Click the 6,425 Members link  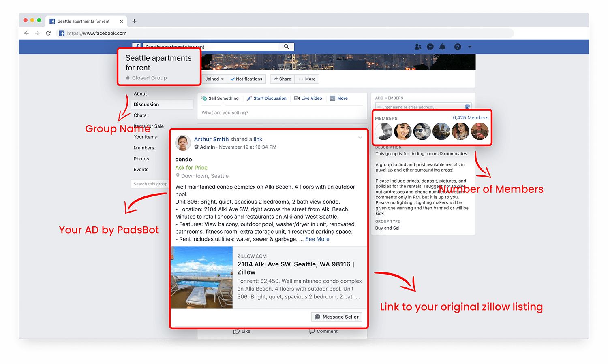click(x=470, y=118)
